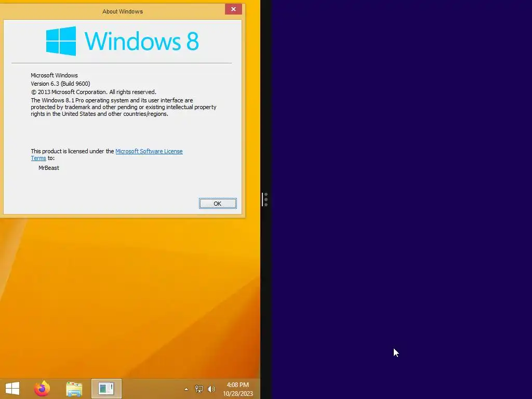532x399 pixels.
Task: Open File Explorer from taskbar
Action: coord(74,389)
